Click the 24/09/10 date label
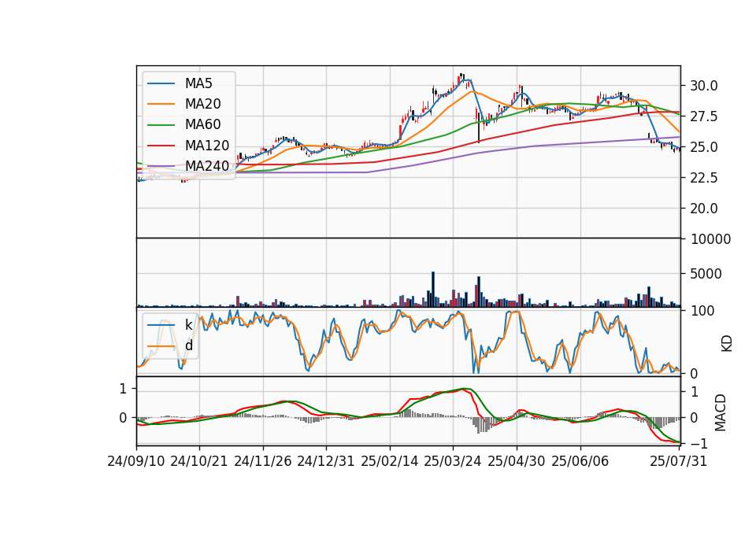Screen dimensions: 756x543 136,461
